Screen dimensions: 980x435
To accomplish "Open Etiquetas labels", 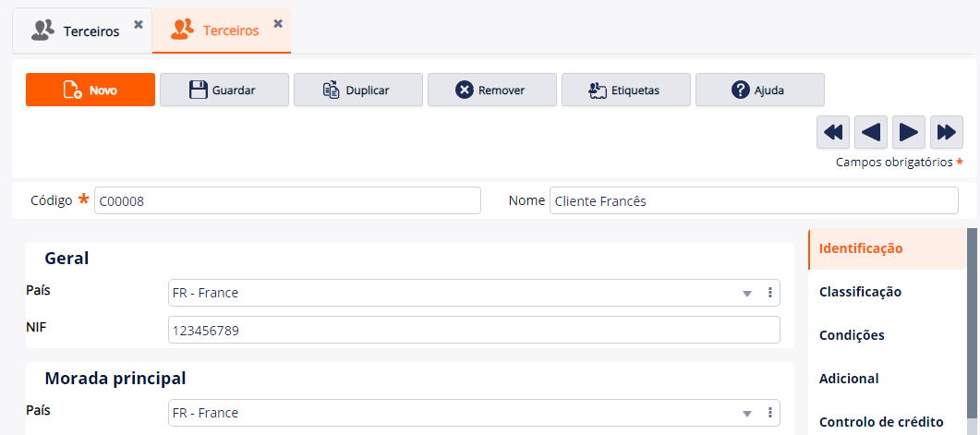I will click(626, 90).
